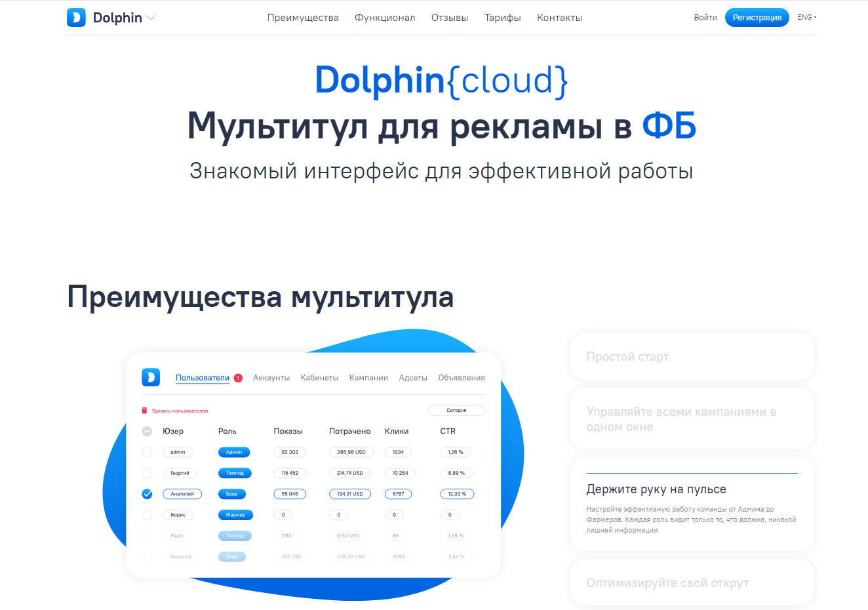The height and width of the screenshot is (610, 868).
Task: Click the Регистрация button
Action: coord(757,18)
